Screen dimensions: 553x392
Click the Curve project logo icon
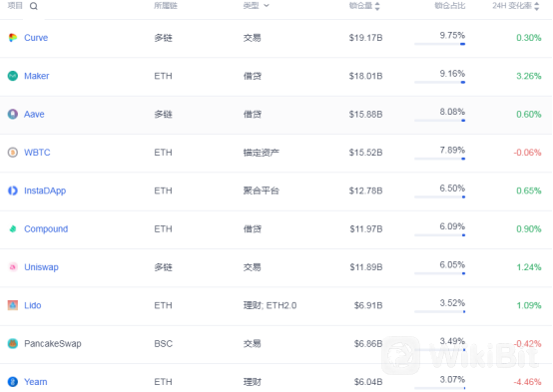(13, 38)
